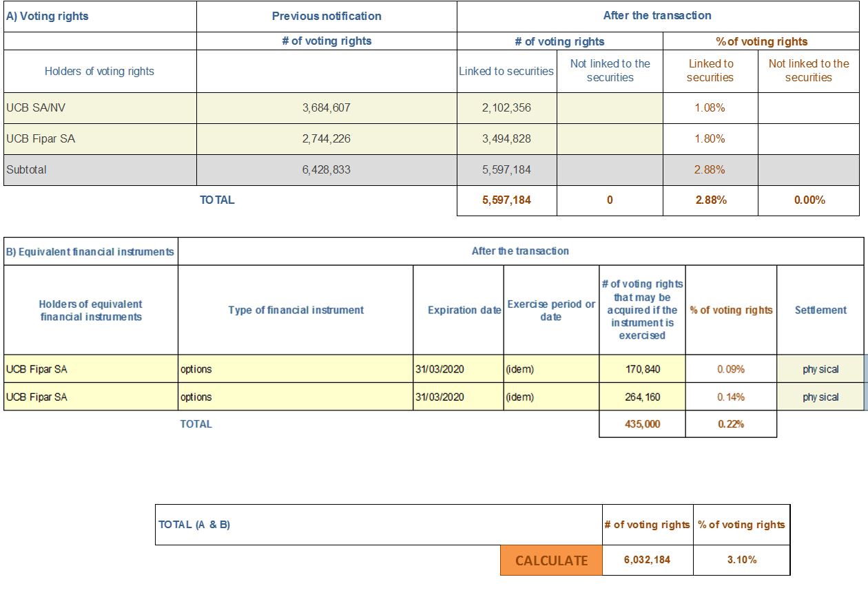Select the "Settlement" column header
This screenshot has width=868, height=597.
point(820,310)
